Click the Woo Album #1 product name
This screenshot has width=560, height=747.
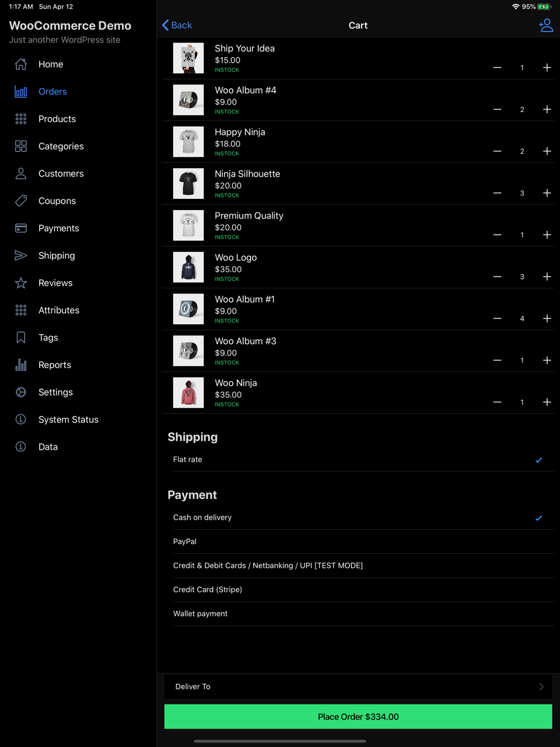tap(245, 299)
